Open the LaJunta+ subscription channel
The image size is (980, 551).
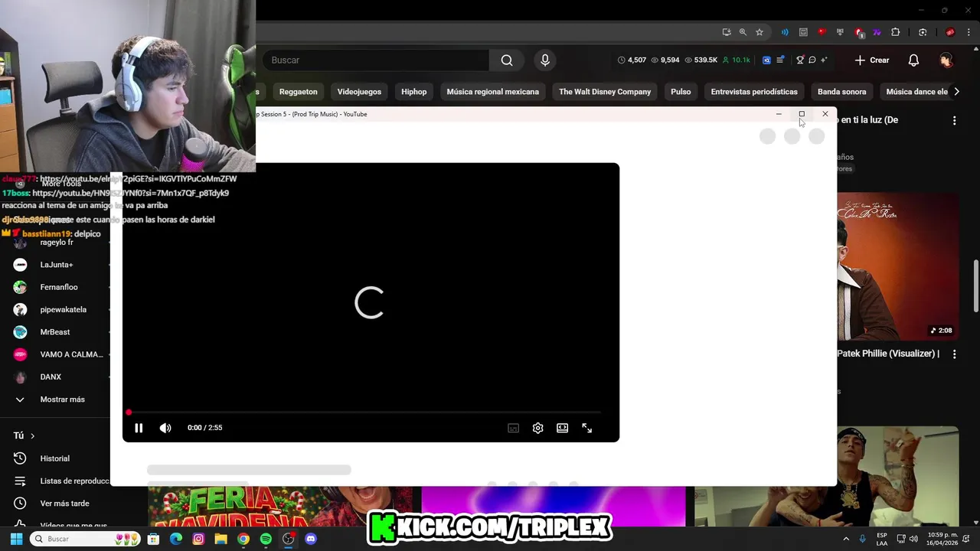[55, 265]
